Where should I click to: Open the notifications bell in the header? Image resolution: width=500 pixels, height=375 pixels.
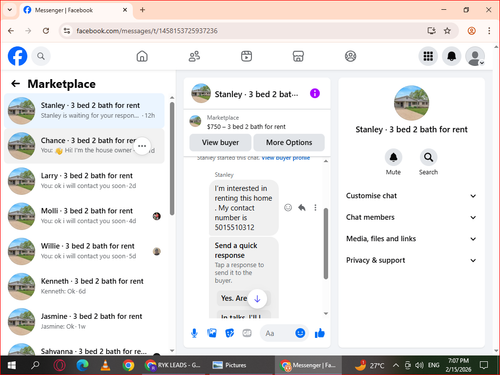(451, 56)
